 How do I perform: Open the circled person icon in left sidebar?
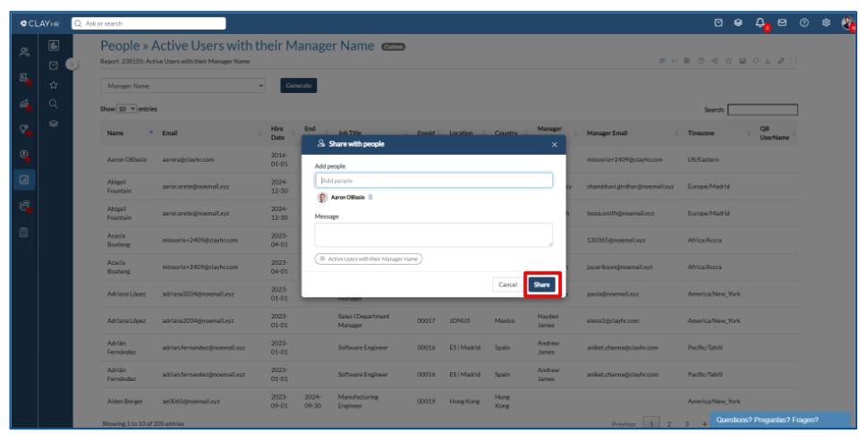(x=24, y=155)
